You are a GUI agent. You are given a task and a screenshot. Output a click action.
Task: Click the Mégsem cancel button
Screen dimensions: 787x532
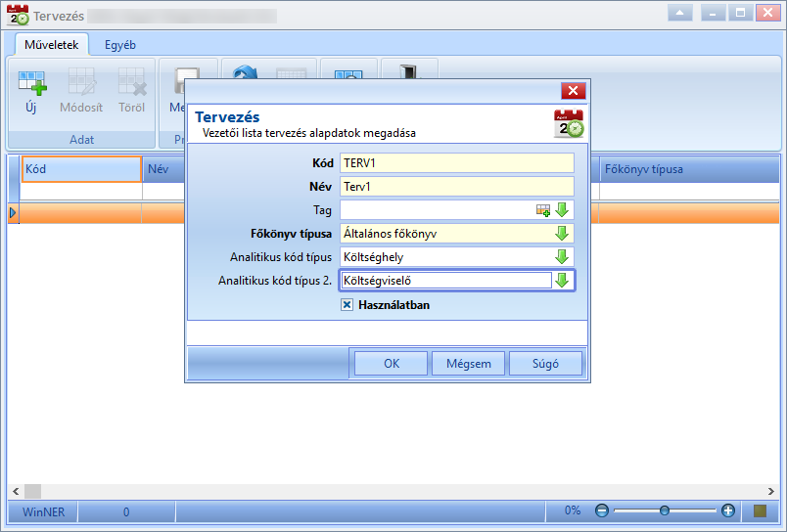tap(468, 364)
